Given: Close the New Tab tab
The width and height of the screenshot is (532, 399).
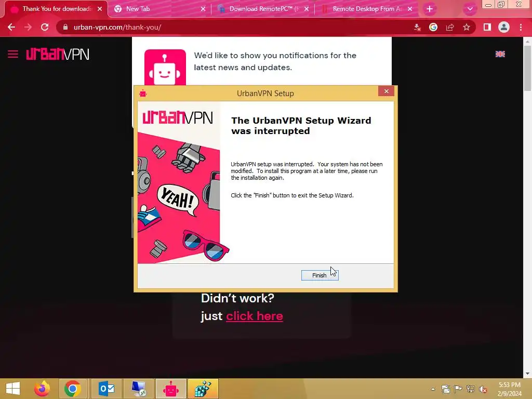Looking at the screenshot, I should pos(203,9).
